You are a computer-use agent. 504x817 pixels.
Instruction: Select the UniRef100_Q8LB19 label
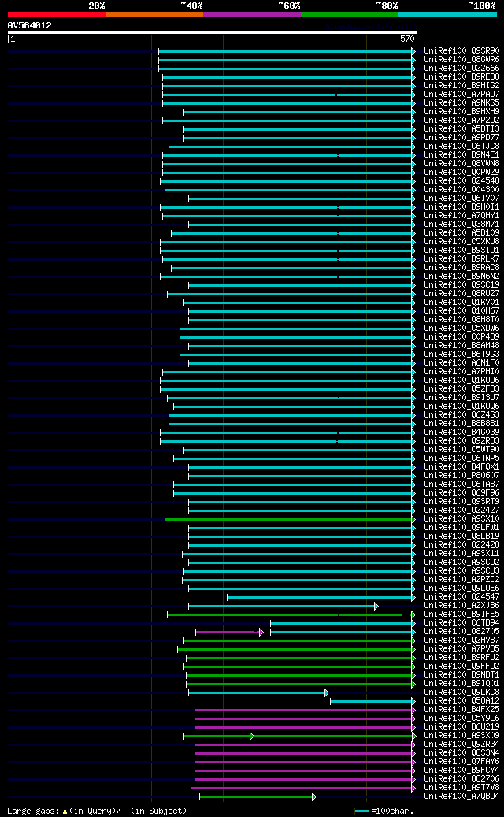[x=461, y=537]
